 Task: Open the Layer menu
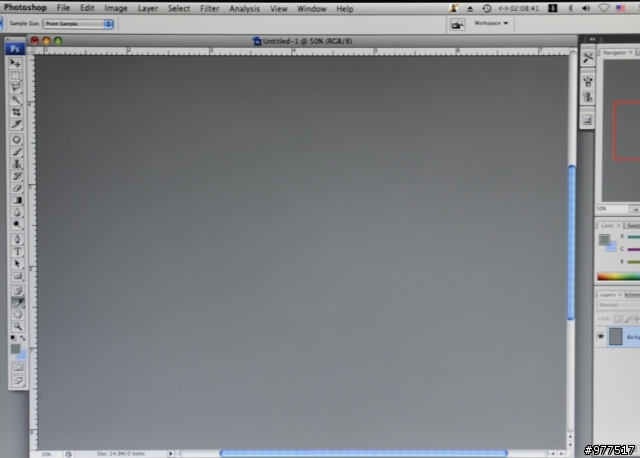pos(148,8)
